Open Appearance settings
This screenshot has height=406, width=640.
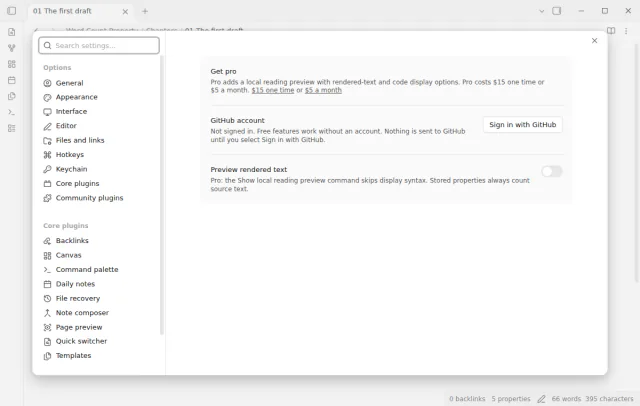(70, 97)
